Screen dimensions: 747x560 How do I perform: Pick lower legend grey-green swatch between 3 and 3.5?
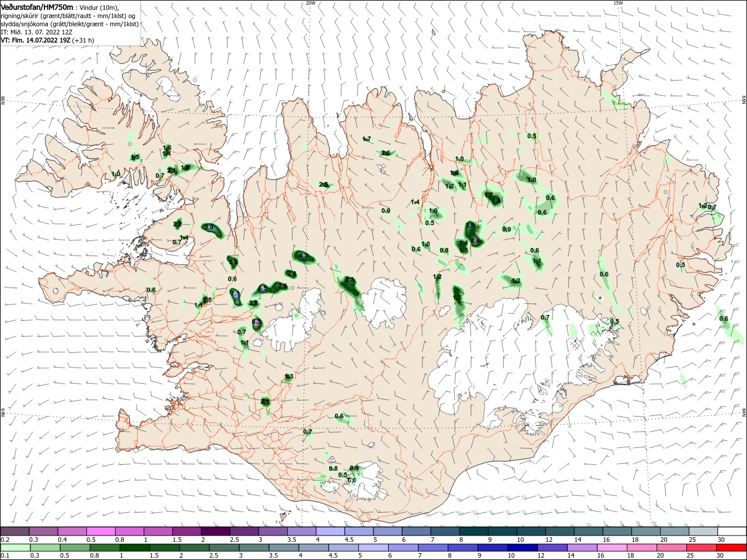click(x=254, y=548)
